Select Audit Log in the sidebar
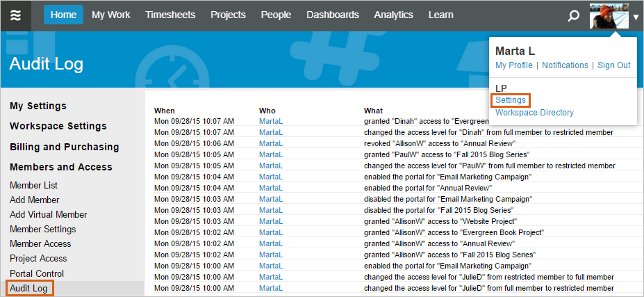Image resolution: width=644 pixels, height=297 pixels. click(28, 288)
